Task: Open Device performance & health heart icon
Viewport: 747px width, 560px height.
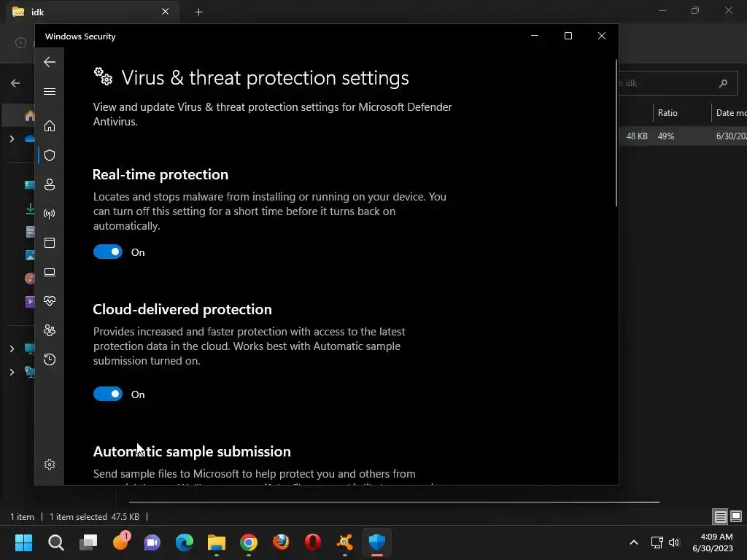Action: coord(50,301)
